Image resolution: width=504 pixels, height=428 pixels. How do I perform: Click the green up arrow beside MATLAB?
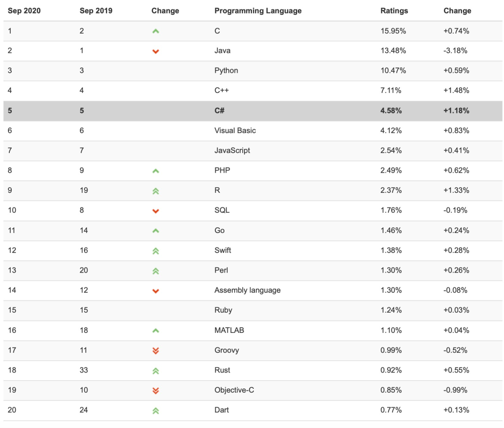(x=155, y=330)
